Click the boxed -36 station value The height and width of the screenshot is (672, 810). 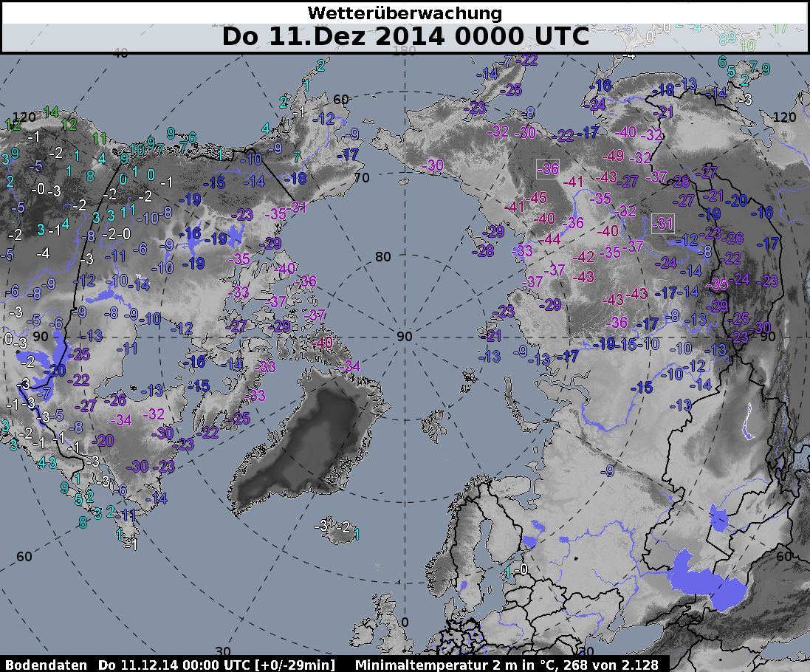[548, 168]
